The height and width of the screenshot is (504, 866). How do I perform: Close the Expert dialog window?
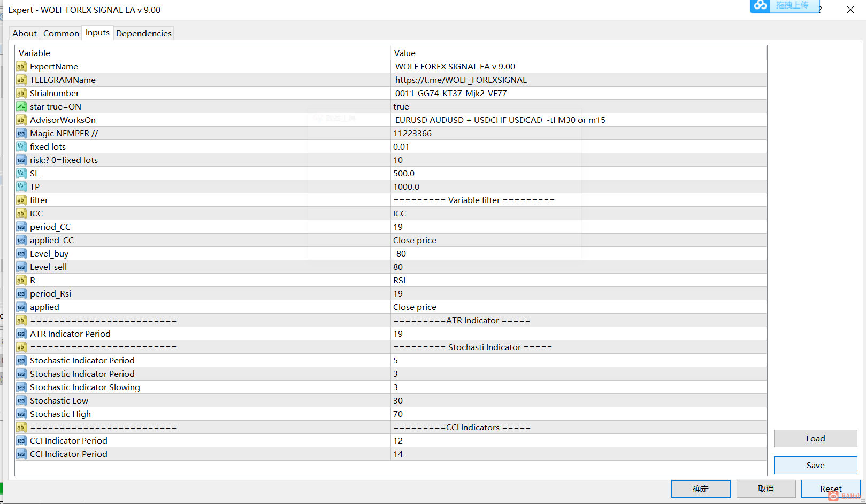point(850,10)
